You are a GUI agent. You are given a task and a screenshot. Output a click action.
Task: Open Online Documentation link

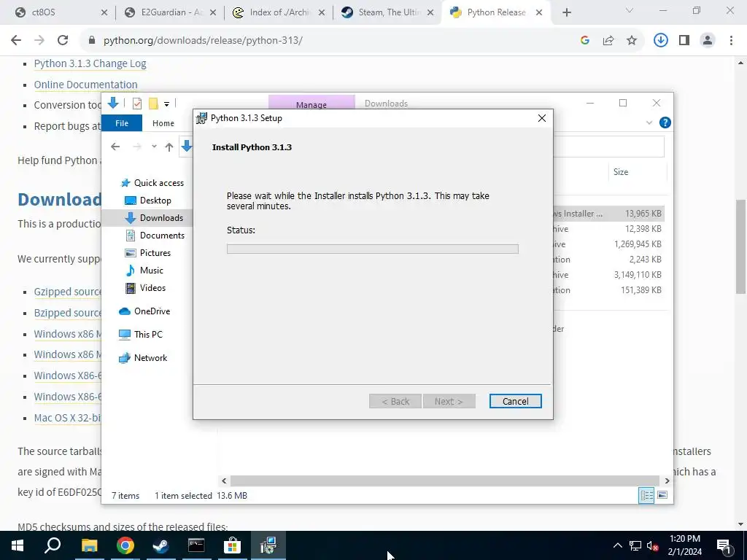[x=86, y=85]
